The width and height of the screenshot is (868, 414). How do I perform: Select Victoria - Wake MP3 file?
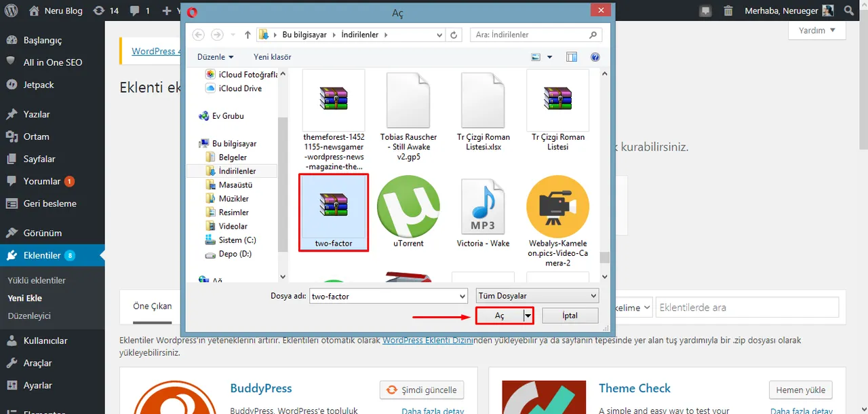[483, 212]
